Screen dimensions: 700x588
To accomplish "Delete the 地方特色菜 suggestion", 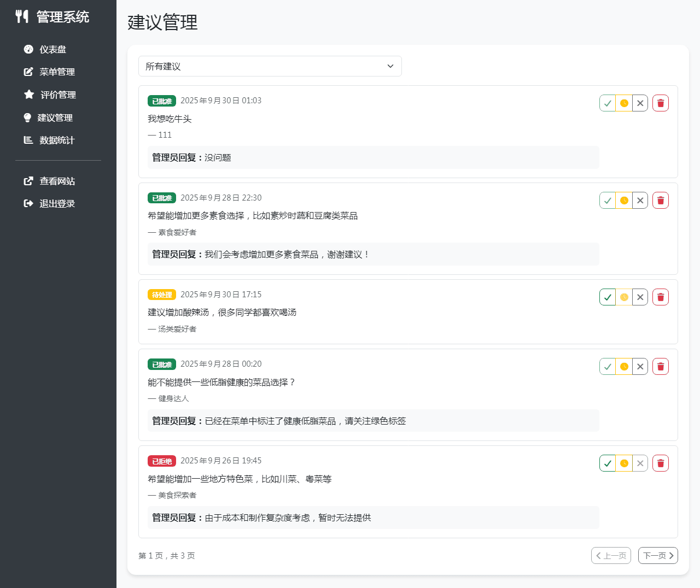I will [x=661, y=463].
